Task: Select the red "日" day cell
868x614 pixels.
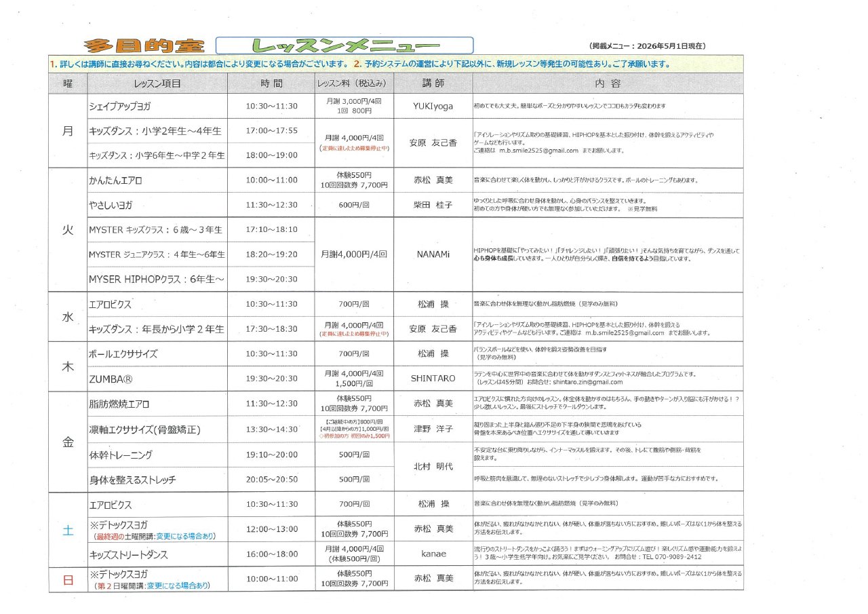Action: pyautogui.click(x=68, y=579)
